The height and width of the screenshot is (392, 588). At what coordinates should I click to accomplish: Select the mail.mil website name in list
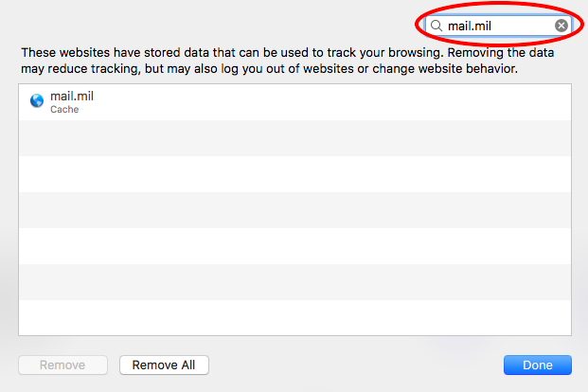(72, 96)
